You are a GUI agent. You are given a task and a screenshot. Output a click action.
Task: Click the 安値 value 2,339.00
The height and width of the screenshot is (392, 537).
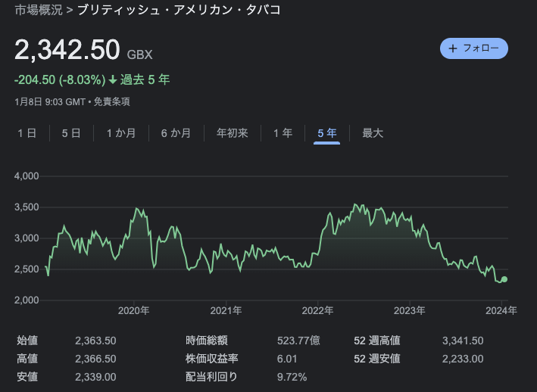click(x=95, y=377)
